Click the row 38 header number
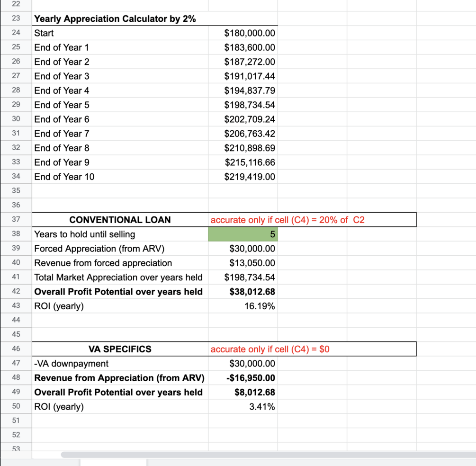Screen dimensions: 476x466 click(x=16, y=234)
